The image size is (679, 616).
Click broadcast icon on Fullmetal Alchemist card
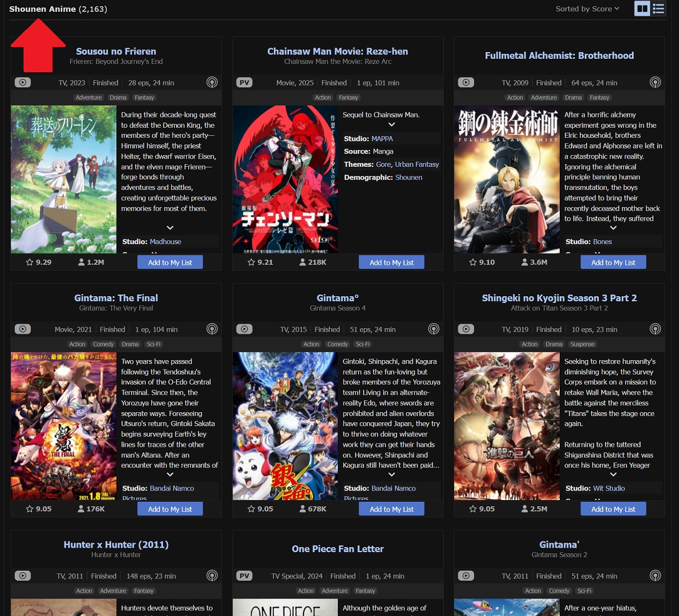click(655, 82)
